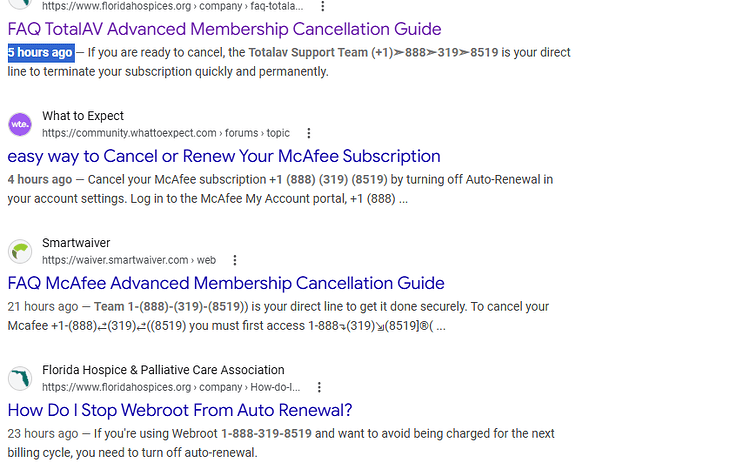Open FAQ McAfee Advanced Membership Cancellation Guide

226,283
